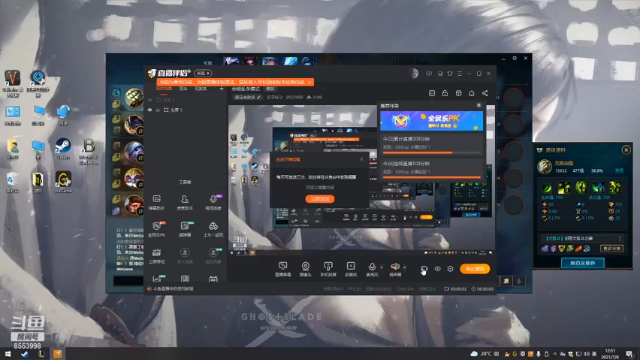The image size is (640, 360).
Task: Select the first scene tab above the source list
Action: click(164, 89)
